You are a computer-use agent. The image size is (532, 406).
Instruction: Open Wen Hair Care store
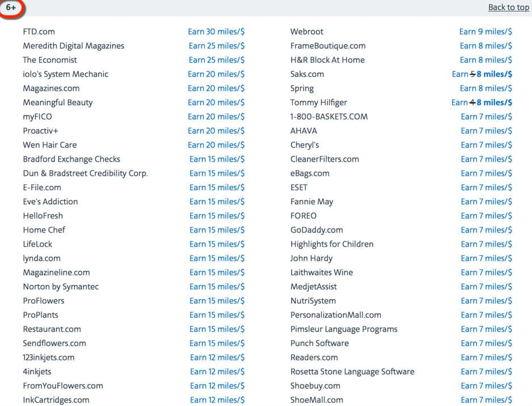click(49, 145)
